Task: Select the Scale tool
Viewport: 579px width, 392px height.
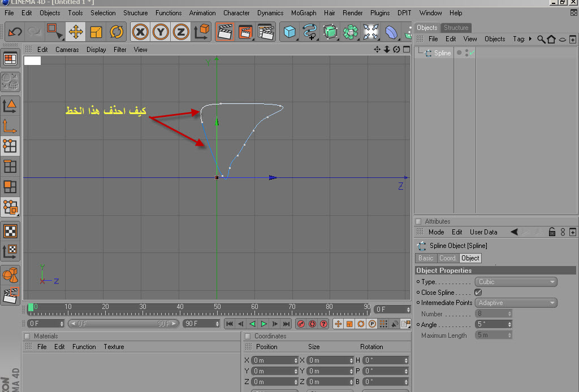Action: [x=96, y=32]
